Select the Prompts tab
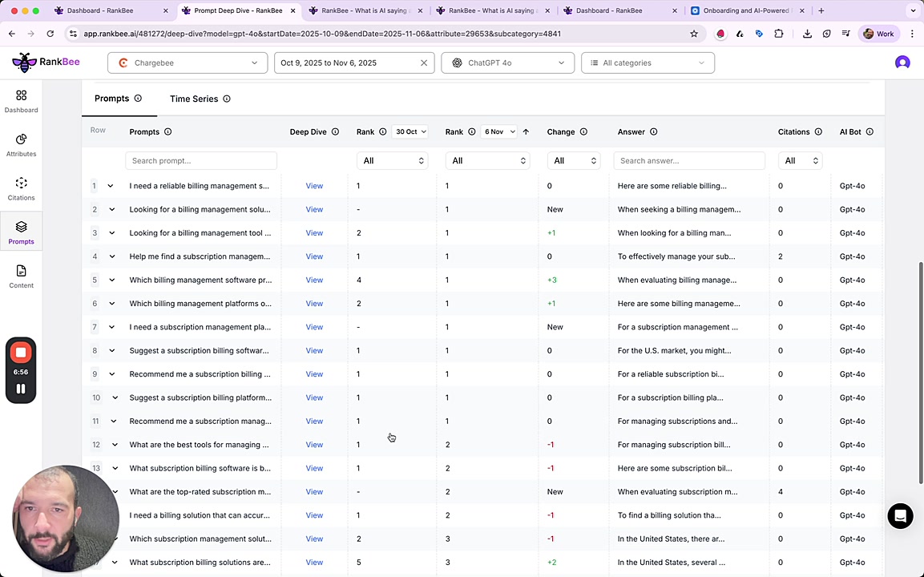The height and width of the screenshot is (577, 924). 111,99
